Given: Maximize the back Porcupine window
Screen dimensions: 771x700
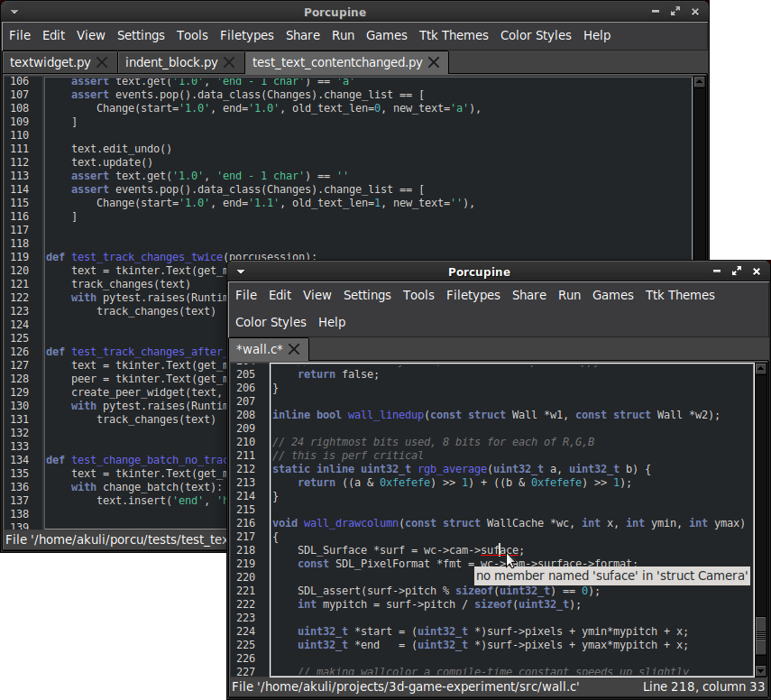Looking at the screenshot, I should [675, 12].
